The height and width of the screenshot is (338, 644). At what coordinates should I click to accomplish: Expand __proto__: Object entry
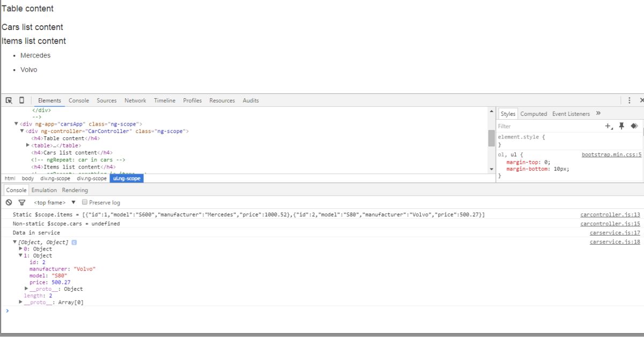tap(27, 289)
